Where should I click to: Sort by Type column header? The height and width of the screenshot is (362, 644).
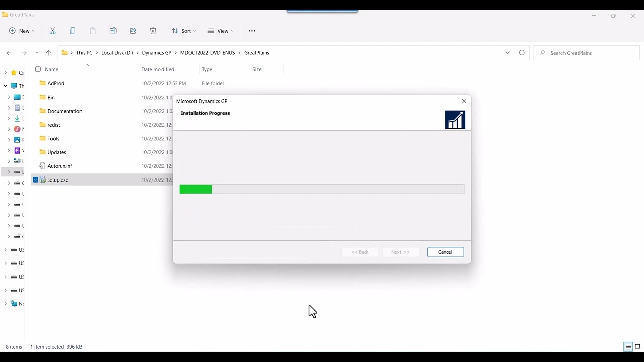tap(207, 69)
